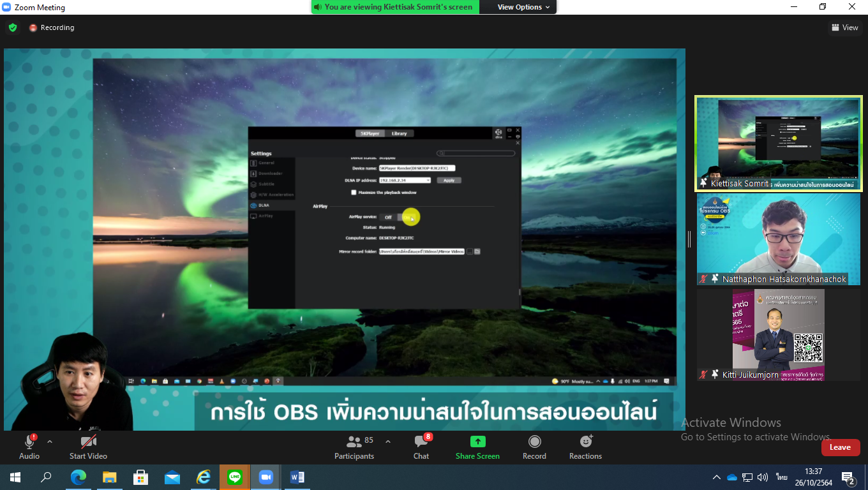Screen dimensions: 868x490
Task: Show hidden system tray icons
Action: (x=717, y=477)
